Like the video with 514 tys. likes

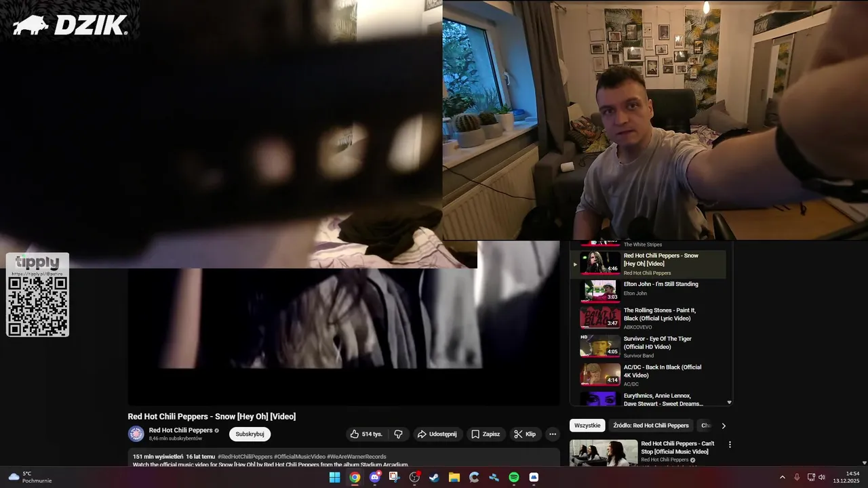pyautogui.click(x=366, y=434)
